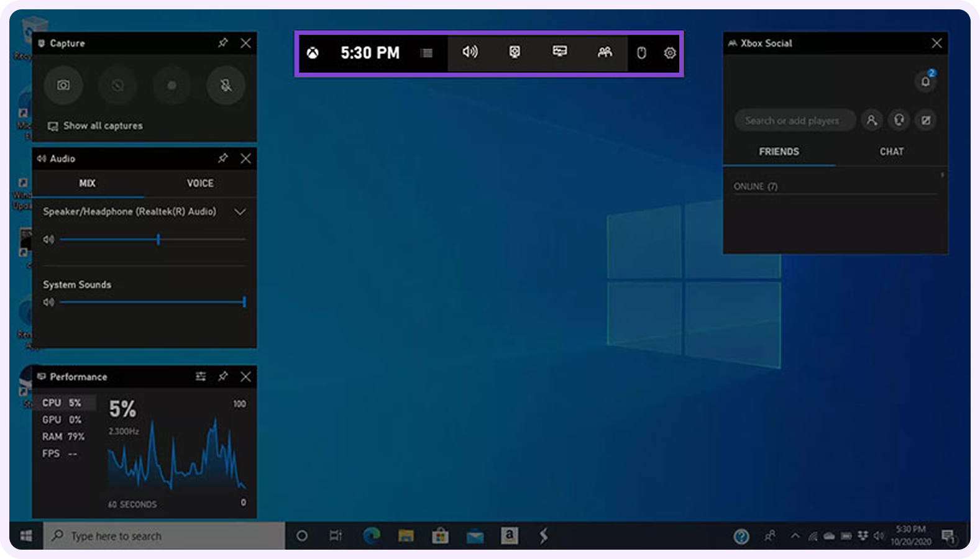Viewport: 980px width, 559px height.
Task: Adjust the System Sounds volume slider
Action: pyautogui.click(x=152, y=302)
